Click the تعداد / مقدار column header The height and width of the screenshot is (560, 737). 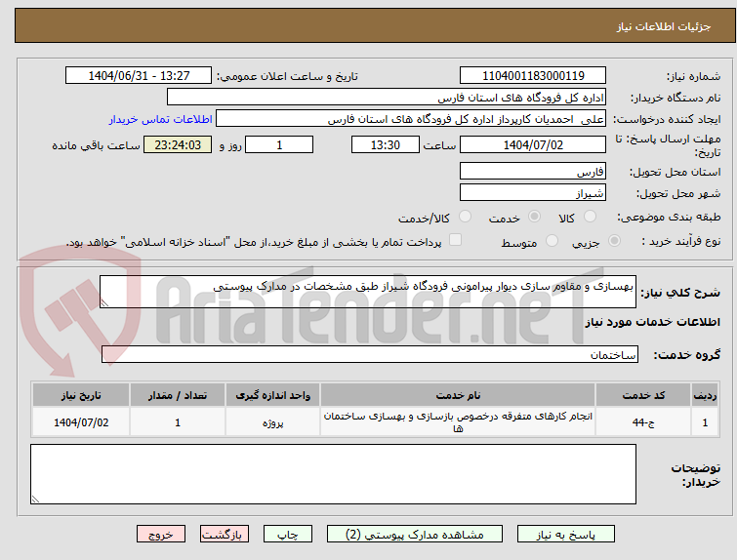pyautogui.click(x=178, y=395)
